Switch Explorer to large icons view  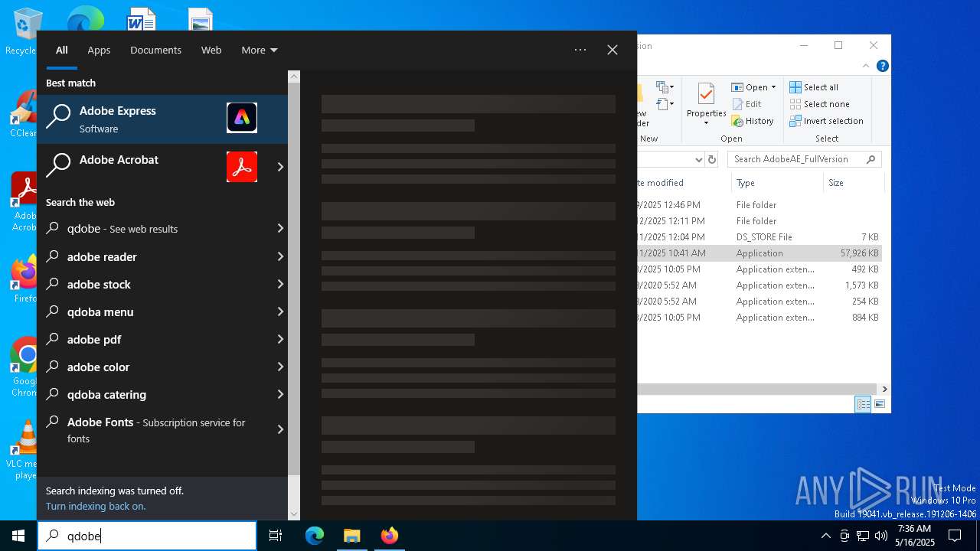click(x=880, y=404)
